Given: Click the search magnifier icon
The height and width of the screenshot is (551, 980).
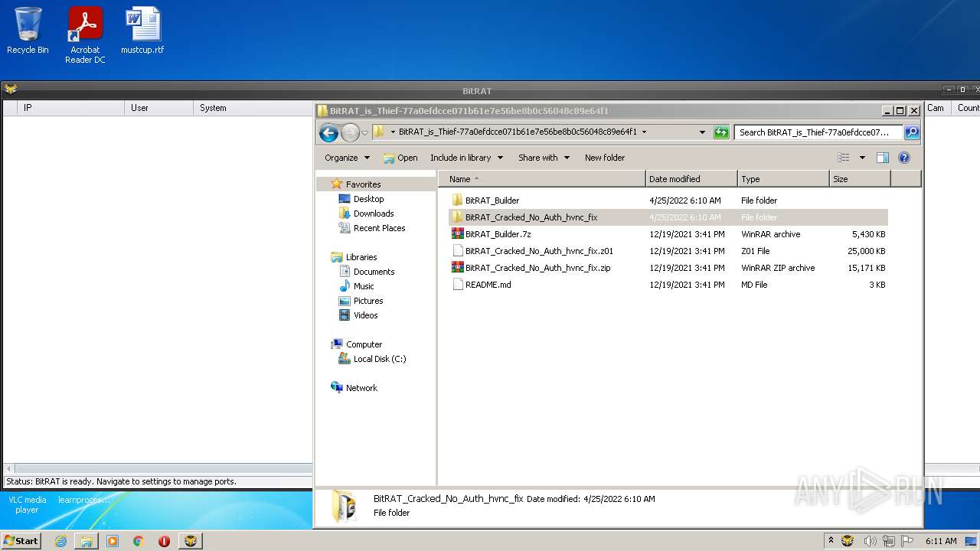Looking at the screenshot, I should [911, 132].
